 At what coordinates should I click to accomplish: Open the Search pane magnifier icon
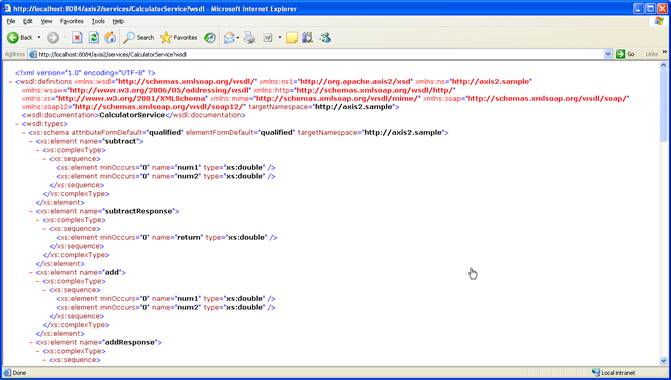[x=128, y=38]
